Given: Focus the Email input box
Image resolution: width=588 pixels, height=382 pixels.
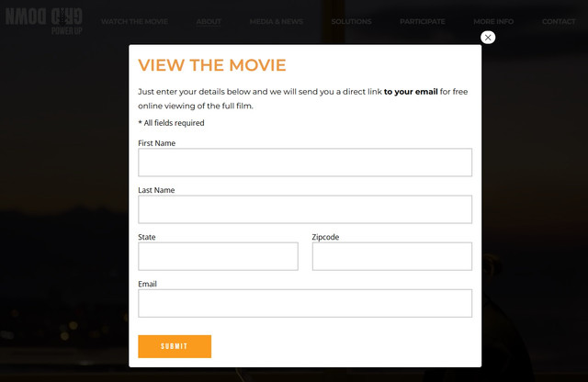Looking at the screenshot, I should point(305,303).
